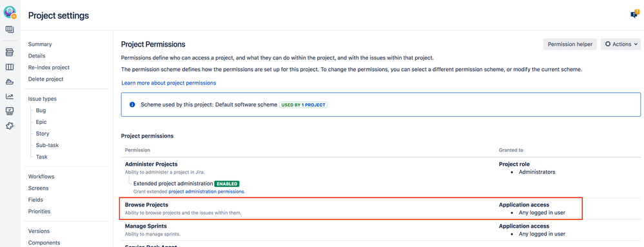Expand the Actions dropdown

621,44
